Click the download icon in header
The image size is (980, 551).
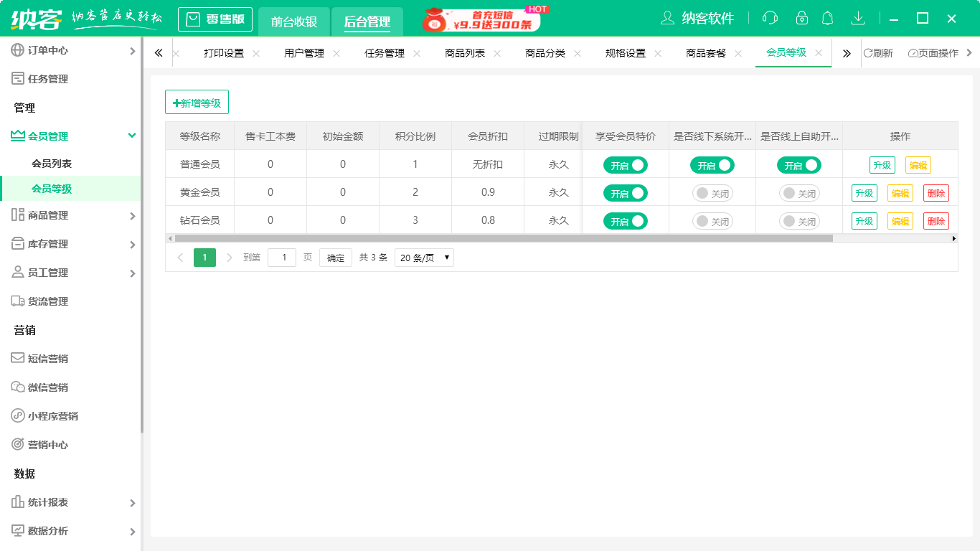[857, 18]
